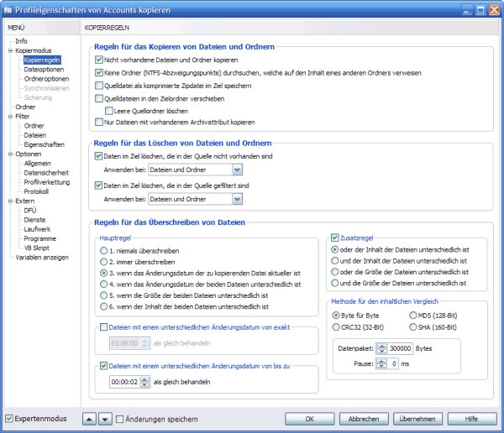Toggle the Expertenmodus checkbox
Screen dimensions: 504x433
point(9,419)
